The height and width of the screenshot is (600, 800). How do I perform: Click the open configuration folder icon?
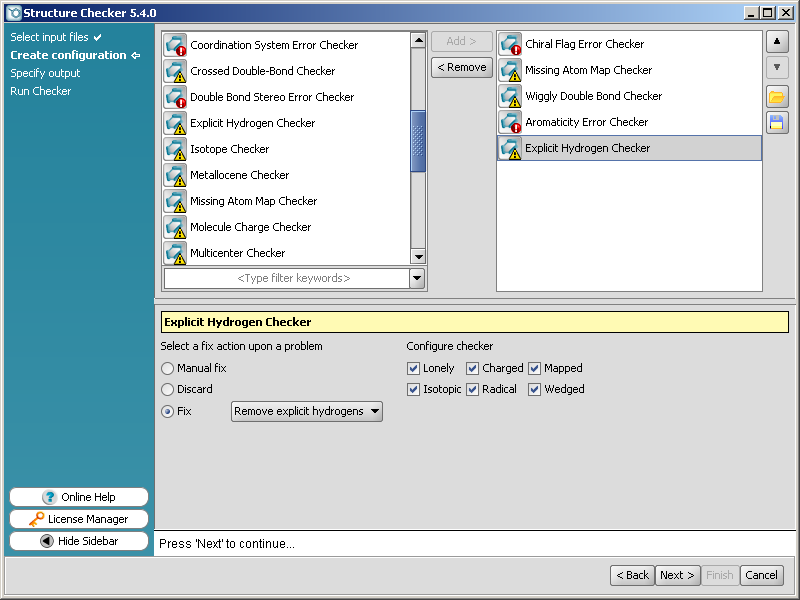pyautogui.click(x=777, y=97)
